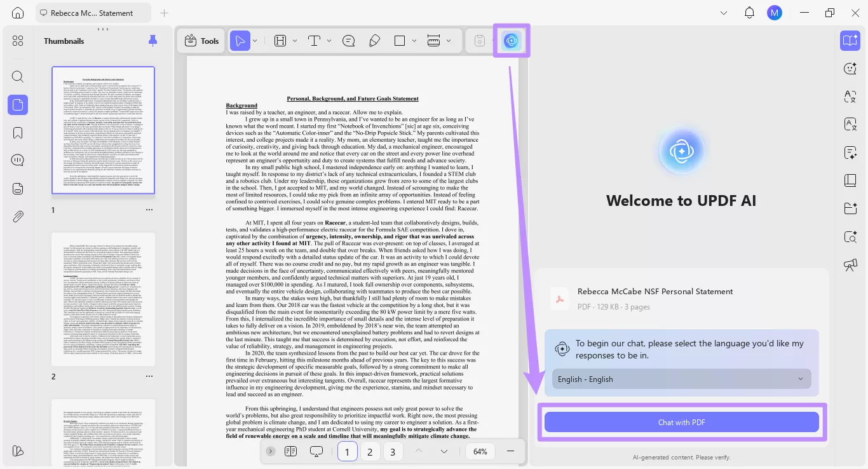
Task: Click the Chat with PDF button
Action: click(681, 422)
